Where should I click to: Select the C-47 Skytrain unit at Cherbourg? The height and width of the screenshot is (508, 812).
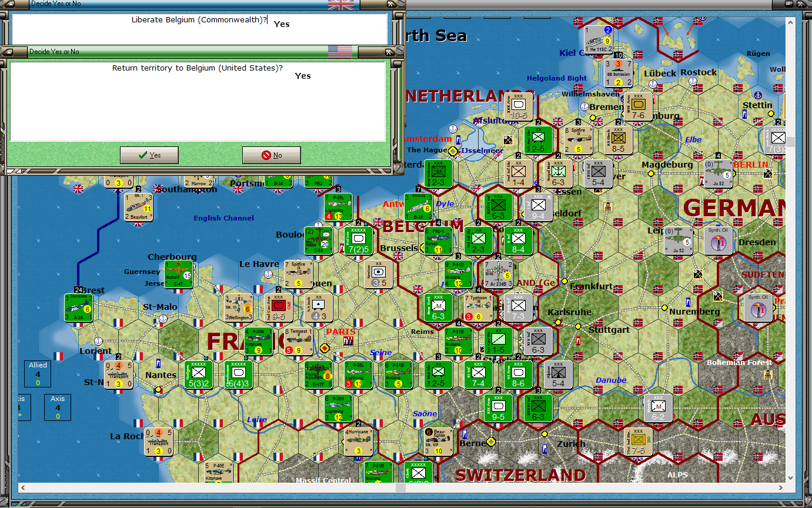179,274
